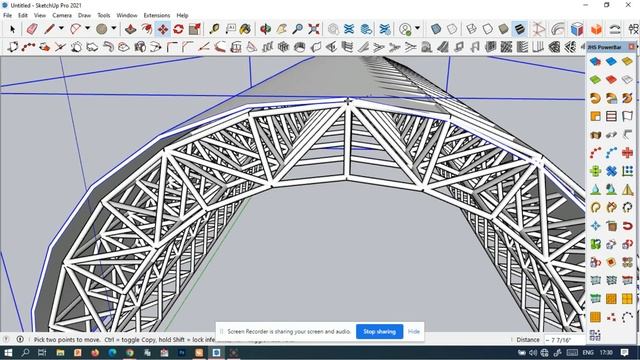The image size is (640, 360).
Task: Open the Draw menu
Action: [x=84, y=15]
